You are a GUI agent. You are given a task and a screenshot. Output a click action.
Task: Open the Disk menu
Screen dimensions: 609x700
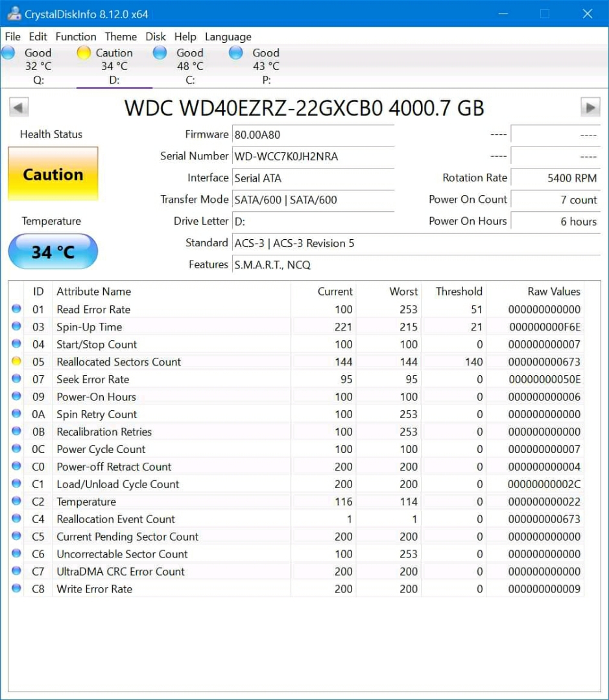click(156, 36)
